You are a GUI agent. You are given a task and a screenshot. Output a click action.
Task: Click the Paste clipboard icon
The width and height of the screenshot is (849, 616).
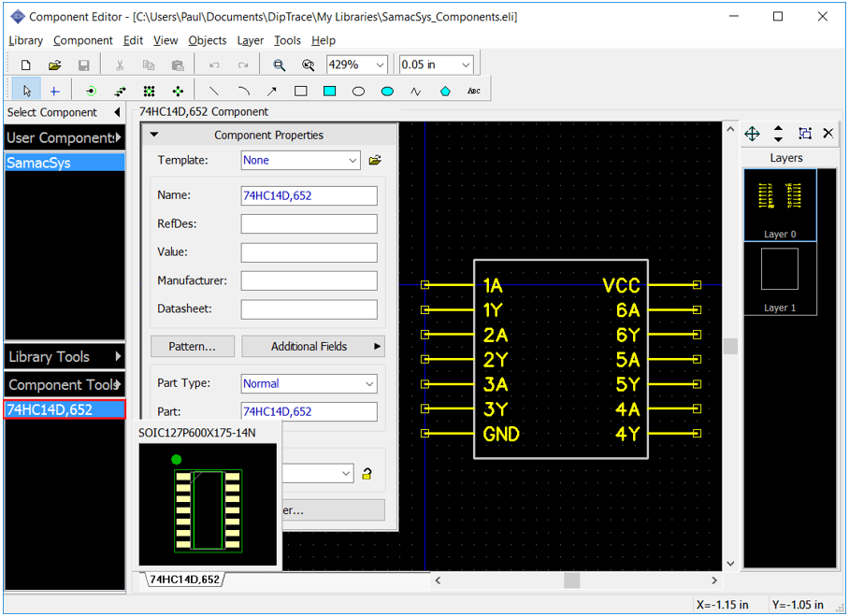[x=178, y=65]
